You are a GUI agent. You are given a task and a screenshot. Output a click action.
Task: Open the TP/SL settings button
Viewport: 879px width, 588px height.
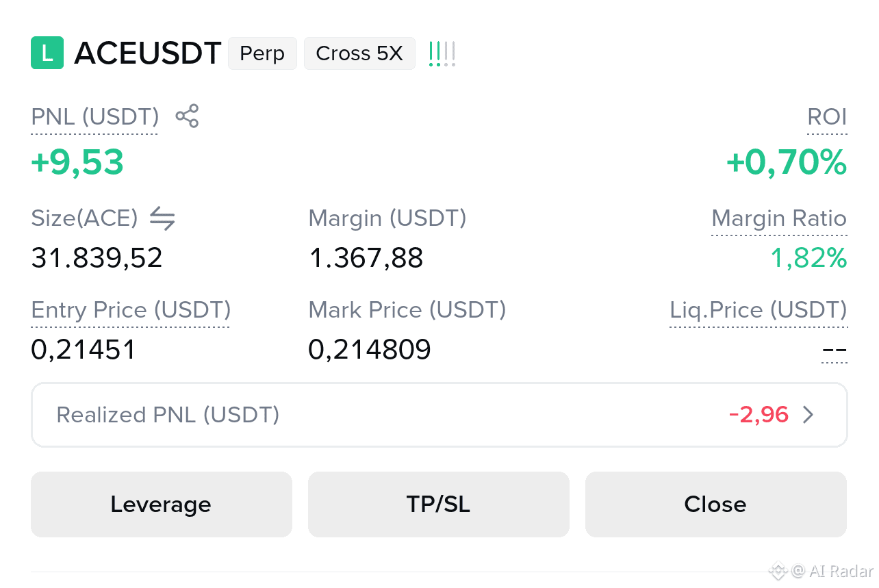click(x=439, y=504)
